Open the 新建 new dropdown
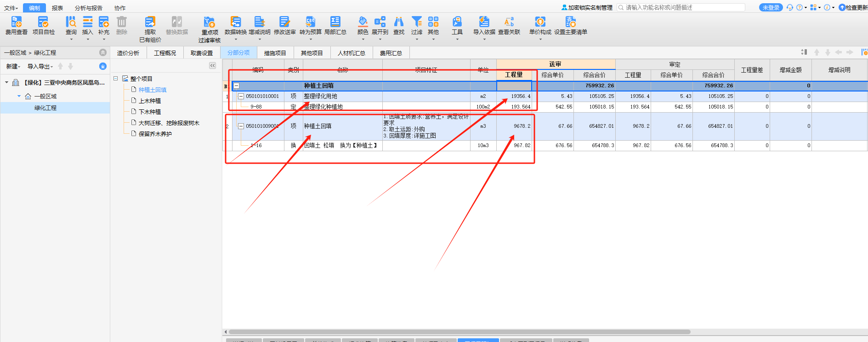The image size is (868, 342). coord(13,67)
